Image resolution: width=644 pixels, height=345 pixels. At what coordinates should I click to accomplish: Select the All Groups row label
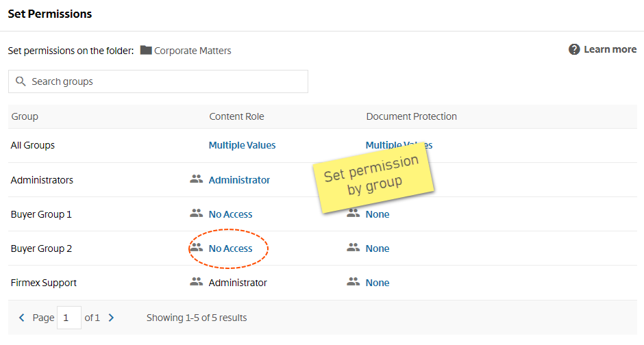(x=32, y=145)
